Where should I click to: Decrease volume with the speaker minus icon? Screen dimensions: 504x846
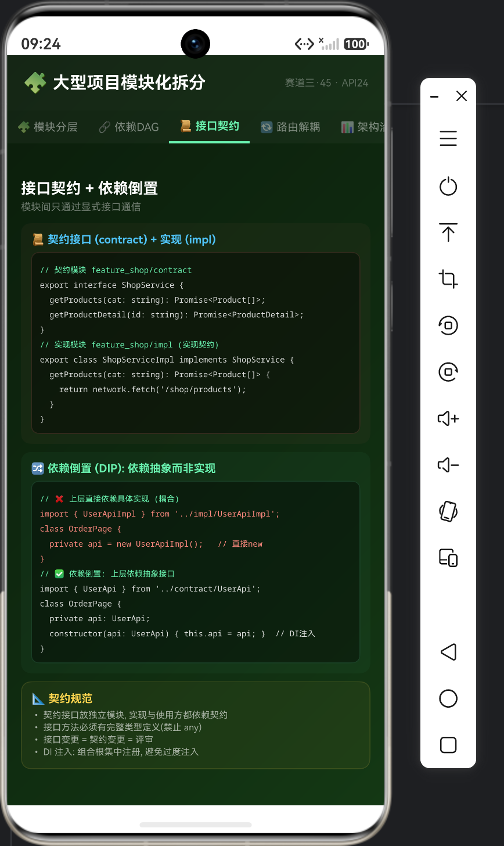tap(448, 465)
